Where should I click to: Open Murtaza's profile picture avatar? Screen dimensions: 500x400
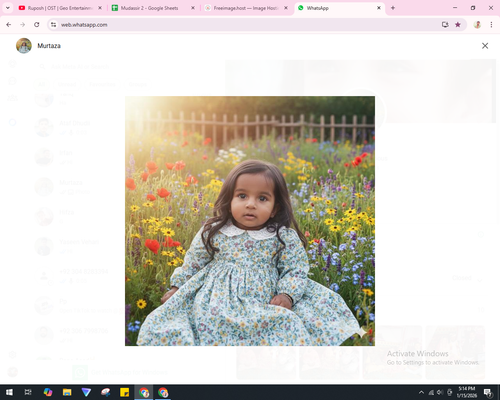[24, 46]
